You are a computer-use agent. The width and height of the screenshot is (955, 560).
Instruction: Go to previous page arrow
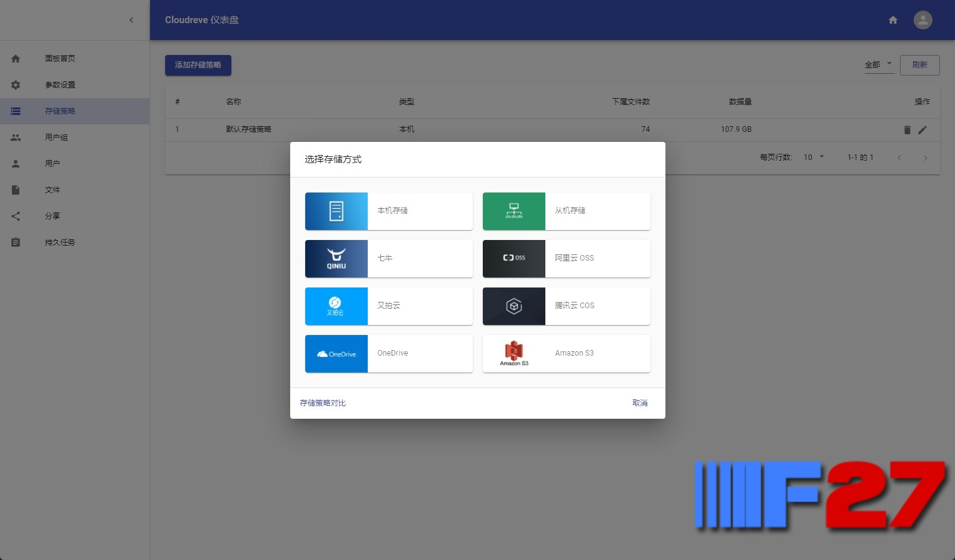point(899,157)
